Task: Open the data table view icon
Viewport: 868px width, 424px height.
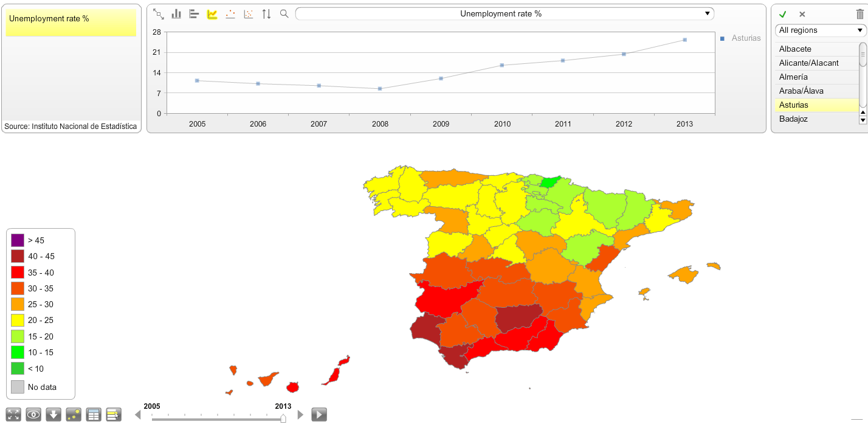Action: pos(94,414)
